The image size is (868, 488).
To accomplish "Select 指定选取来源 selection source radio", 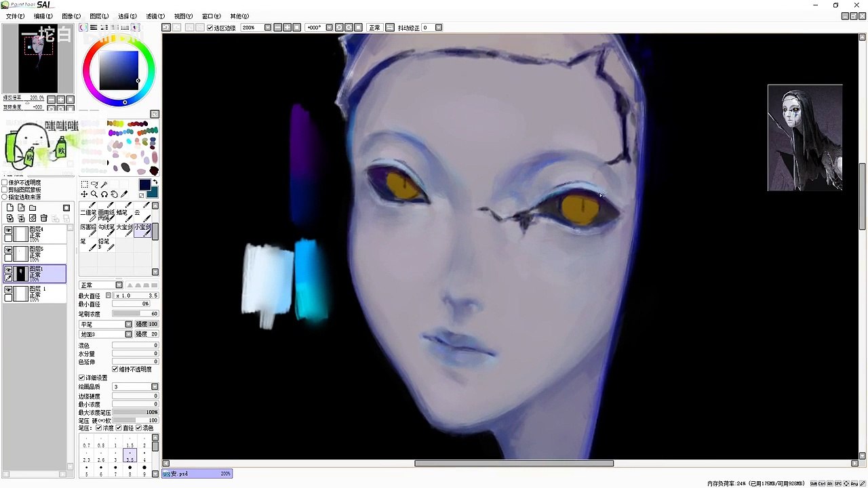I will (5, 197).
